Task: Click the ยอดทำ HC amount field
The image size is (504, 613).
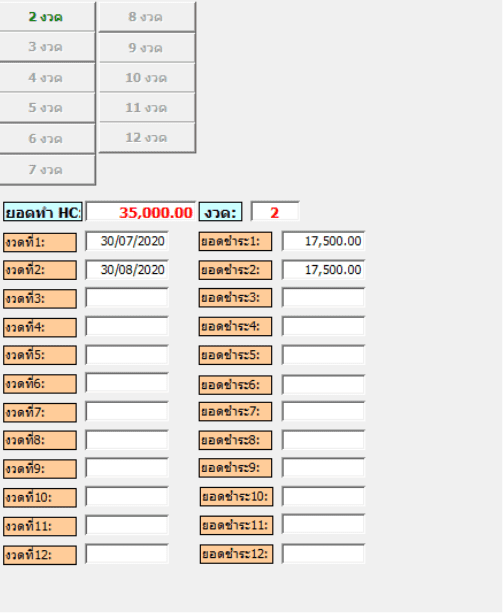Action: point(140,212)
